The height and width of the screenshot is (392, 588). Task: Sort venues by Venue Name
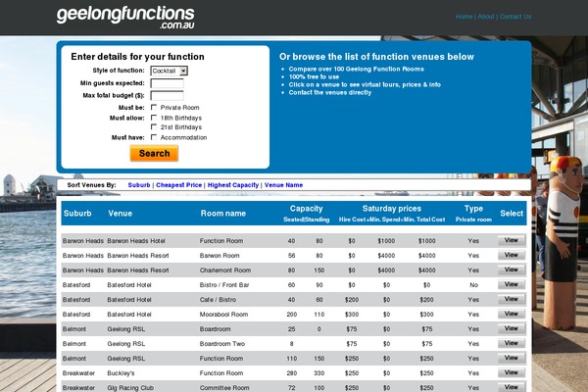tap(283, 185)
